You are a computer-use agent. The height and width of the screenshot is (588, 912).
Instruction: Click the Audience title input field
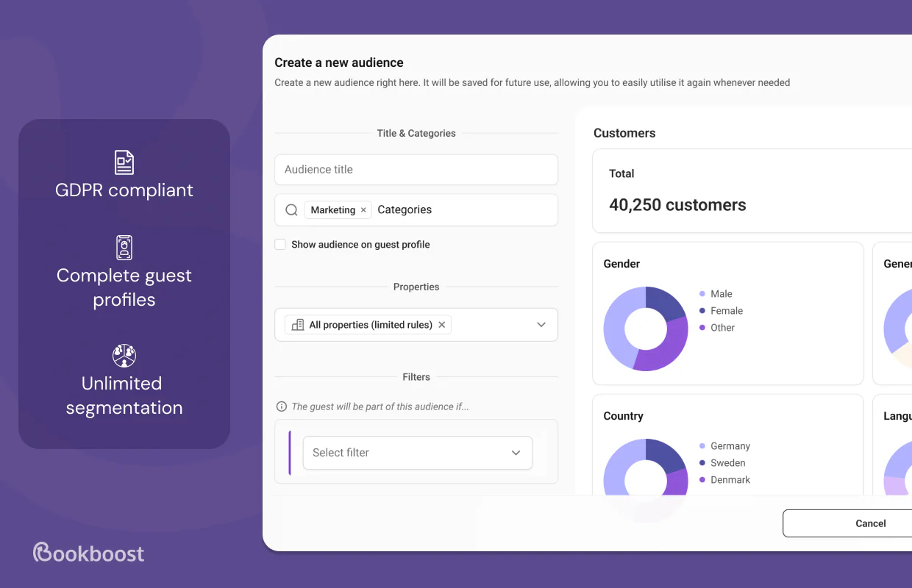point(416,170)
